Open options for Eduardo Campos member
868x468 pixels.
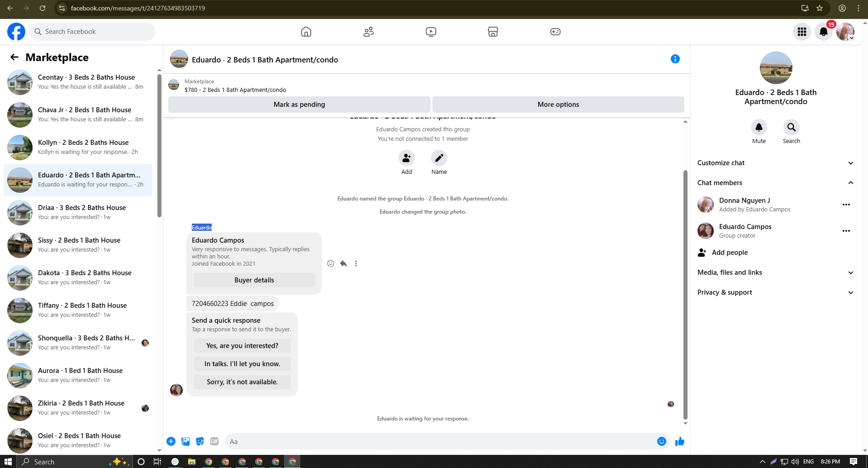point(846,231)
